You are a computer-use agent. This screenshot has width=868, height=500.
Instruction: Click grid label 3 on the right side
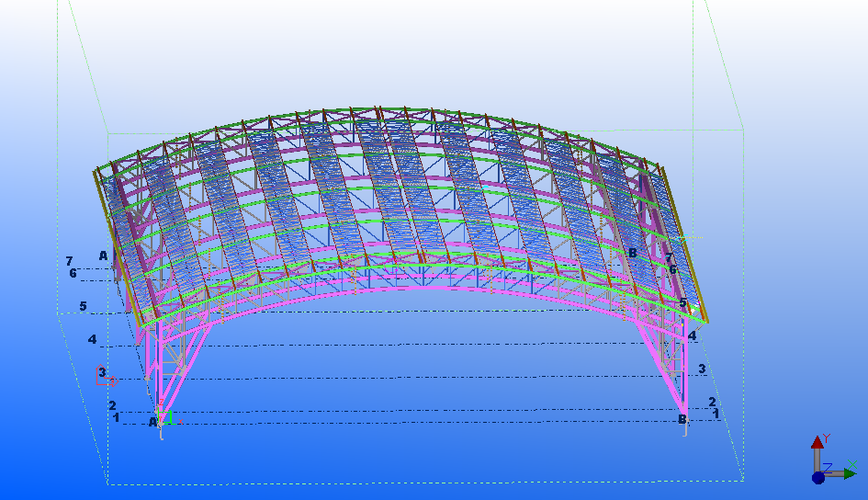[x=702, y=369]
